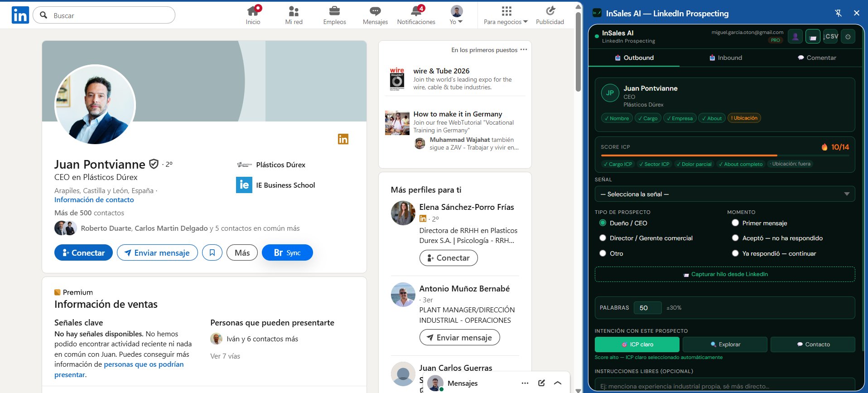Click Juan Pontvianne's profile photo
The height and width of the screenshot is (393, 868).
[x=95, y=105]
